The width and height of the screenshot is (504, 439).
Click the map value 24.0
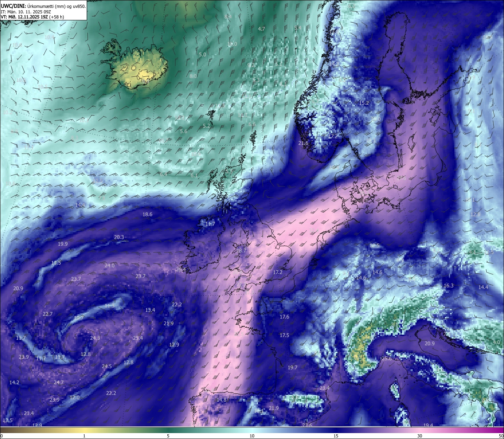coord(109,265)
